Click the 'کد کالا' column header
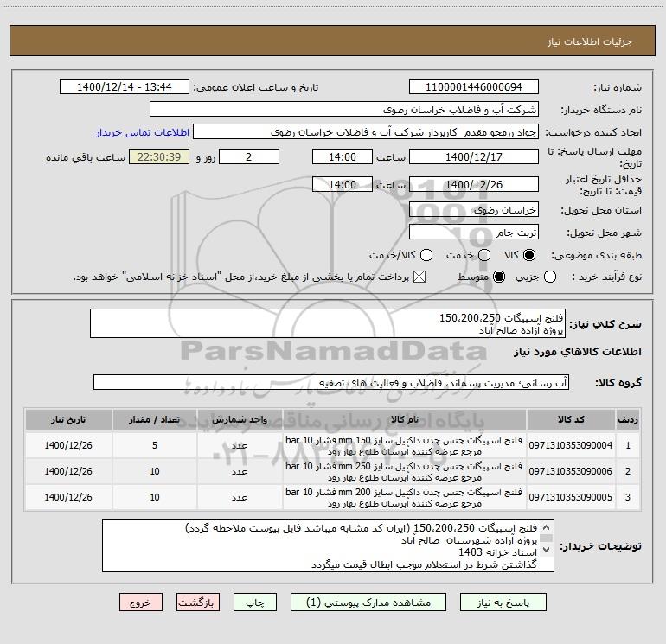Image resolution: width=666 pixels, height=644 pixels. coord(571,420)
